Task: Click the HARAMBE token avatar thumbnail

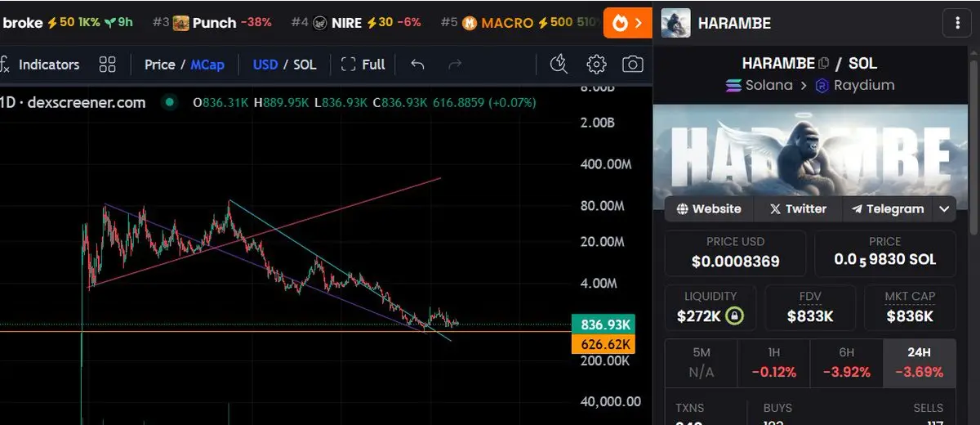Action: tap(675, 23)
